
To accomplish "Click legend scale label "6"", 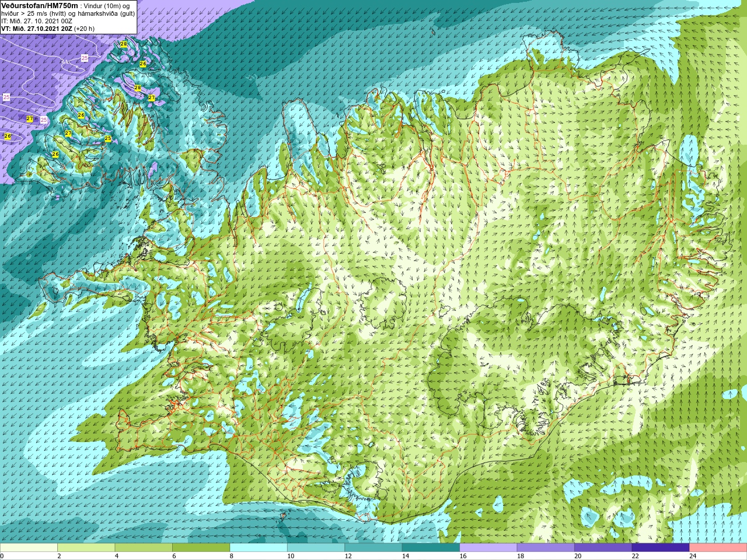I will pyautogui.click(x=174, y=556).
